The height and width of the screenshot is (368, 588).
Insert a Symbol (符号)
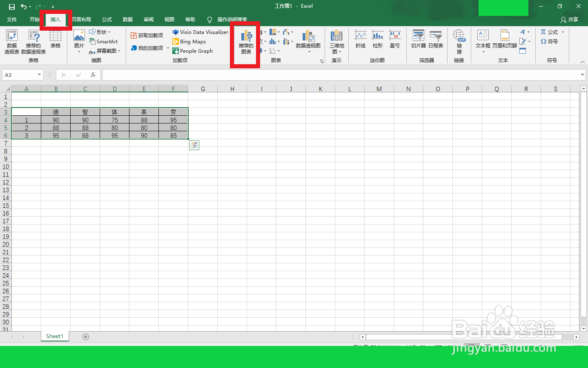[549, 41]
